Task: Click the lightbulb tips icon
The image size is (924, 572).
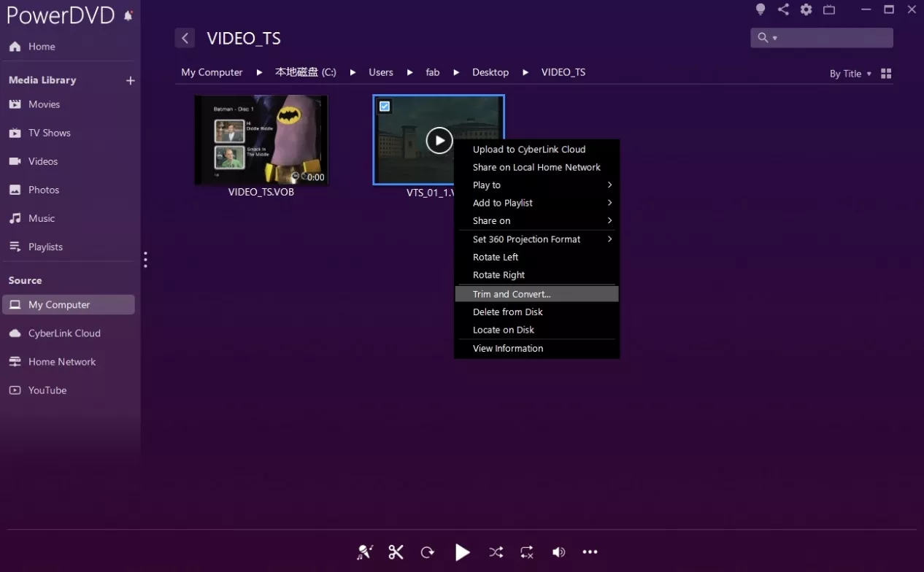Action: [x=761, y=9]
